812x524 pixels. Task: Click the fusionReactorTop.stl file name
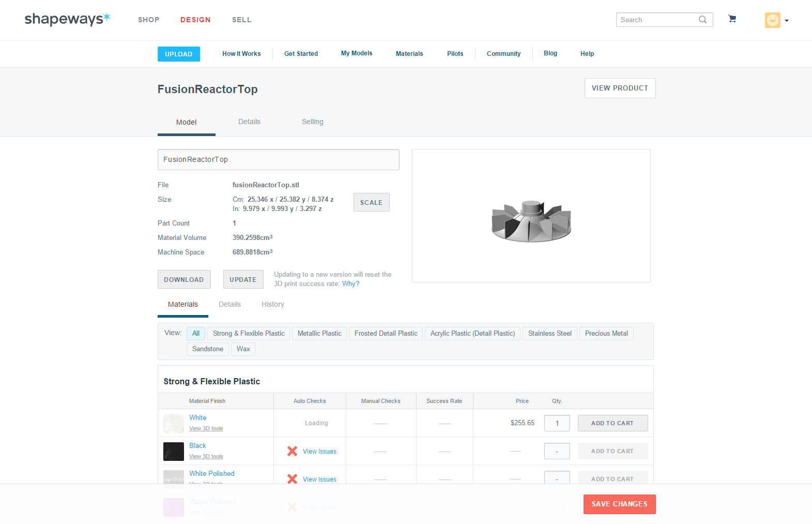(266, 185)
